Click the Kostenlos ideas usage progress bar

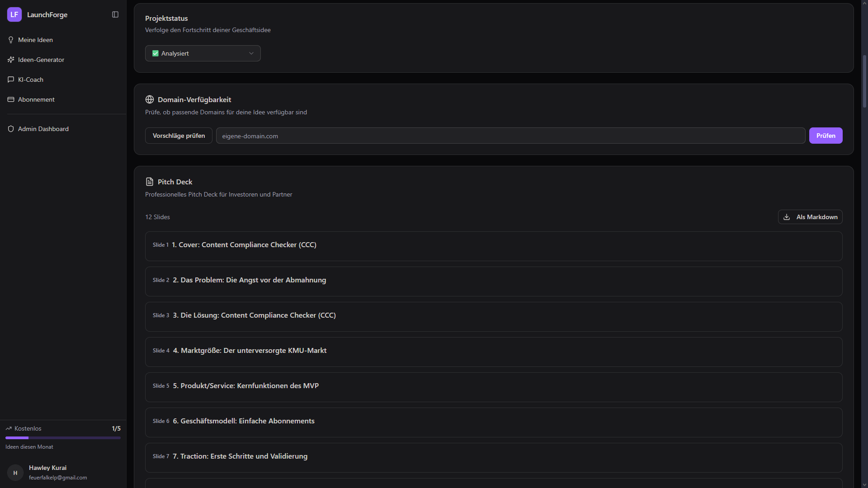63,438
